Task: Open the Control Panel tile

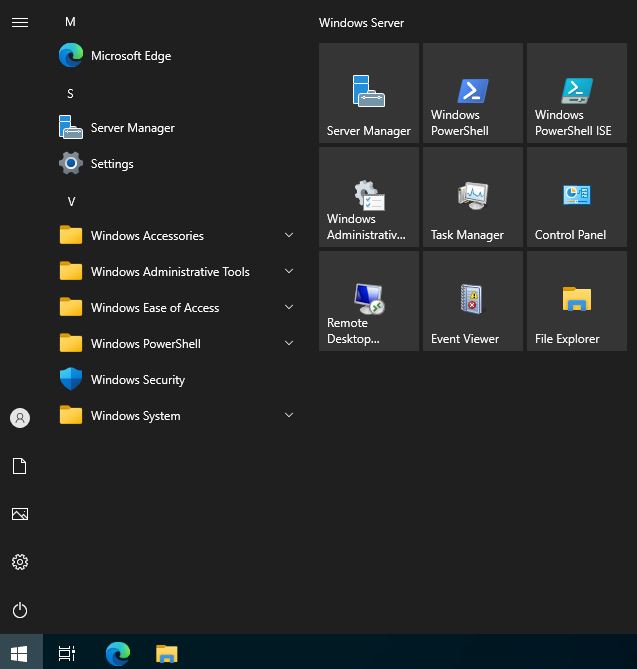Action: [x=577, y=197]
